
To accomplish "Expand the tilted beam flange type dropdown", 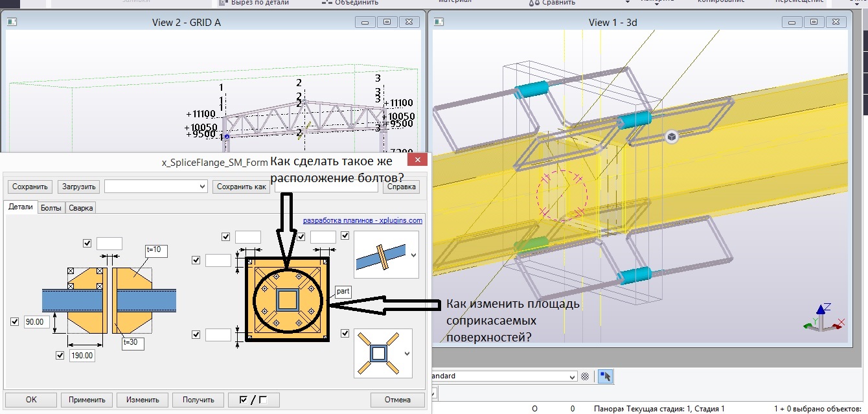I will click(413, 255).
